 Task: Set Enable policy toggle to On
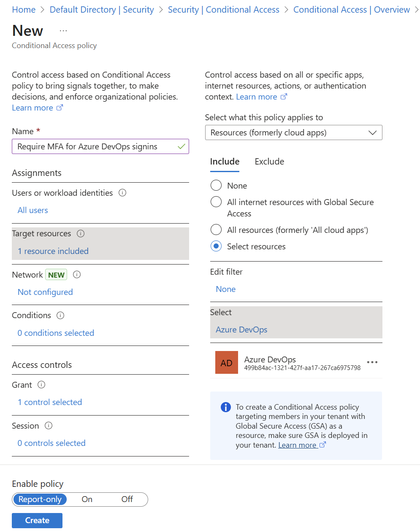(x=87, y=500)
